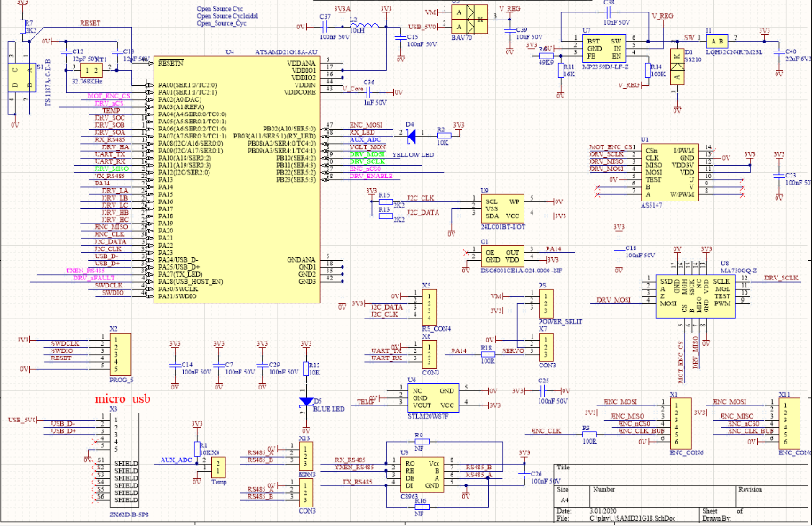The height and width of the screenshot is (527, 812).
Task: Select the AS5147 encoder part name
Action: coord(651,206)
